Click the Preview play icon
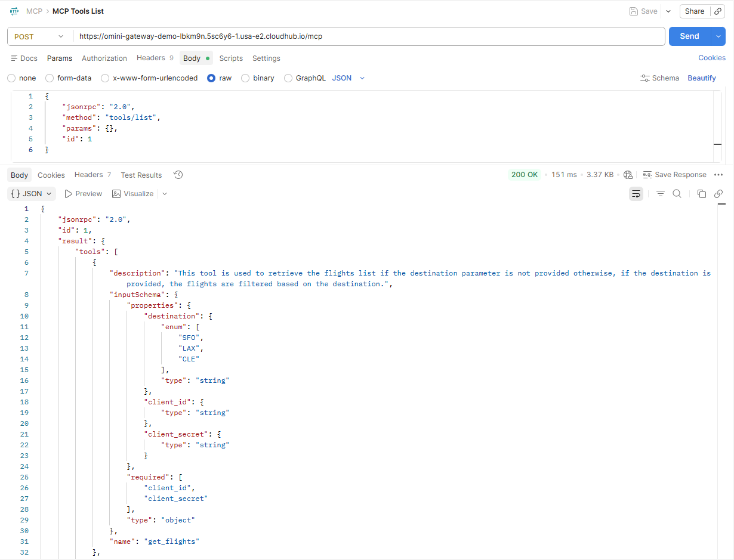Screen dimensions: 734x560 (69, 194)
